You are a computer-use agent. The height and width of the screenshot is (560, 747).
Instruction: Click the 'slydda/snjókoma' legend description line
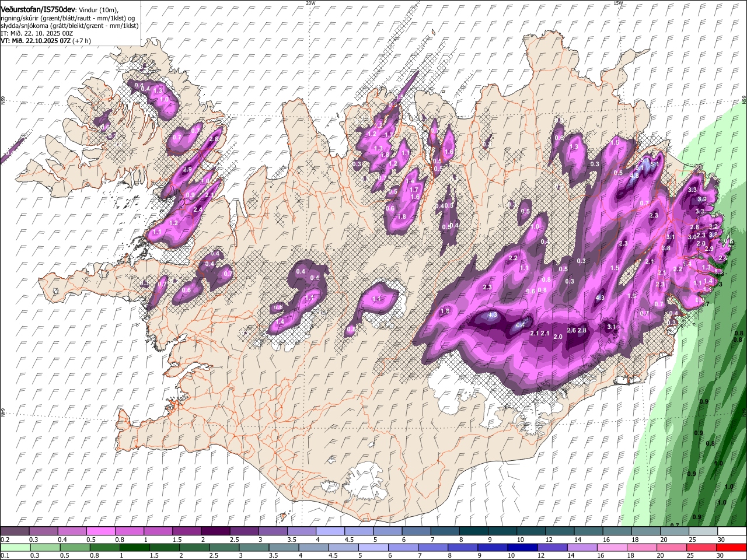pos(69,26)
